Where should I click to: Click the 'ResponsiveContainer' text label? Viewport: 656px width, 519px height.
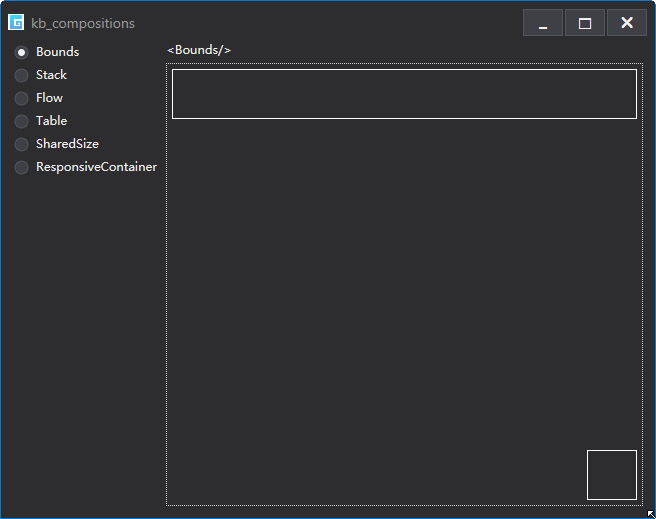coord(96,167)
